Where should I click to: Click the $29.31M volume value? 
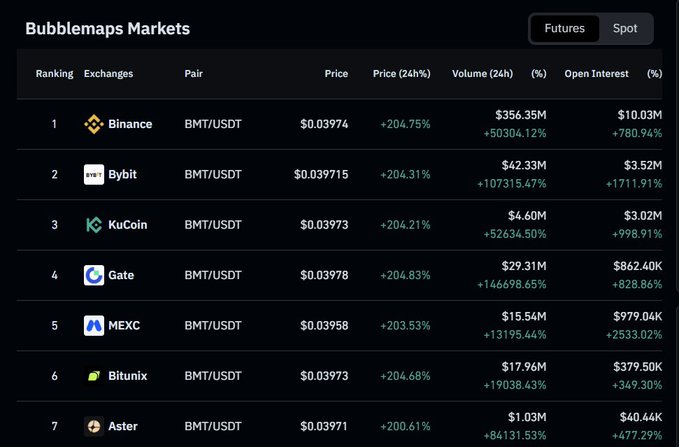coord(524,266)
